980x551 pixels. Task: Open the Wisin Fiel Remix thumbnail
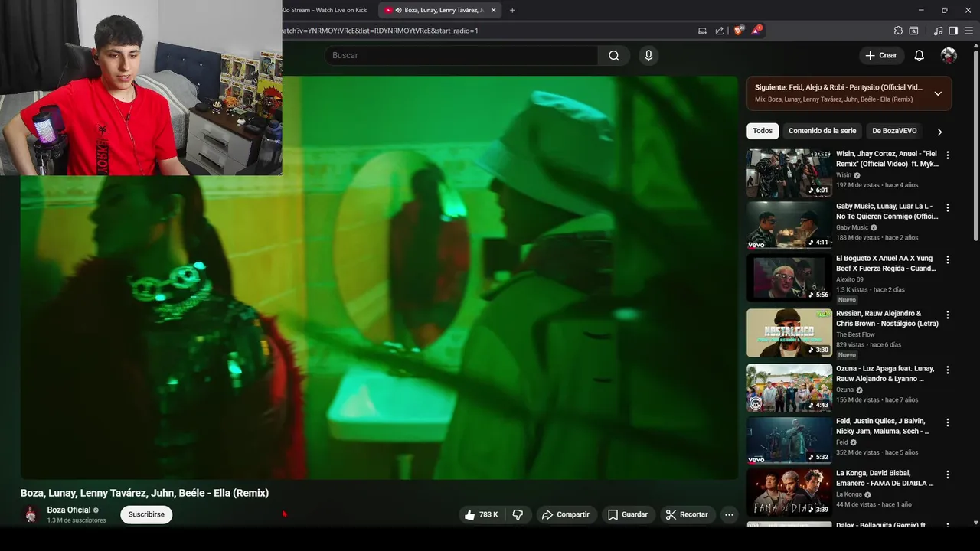point(789,173)
